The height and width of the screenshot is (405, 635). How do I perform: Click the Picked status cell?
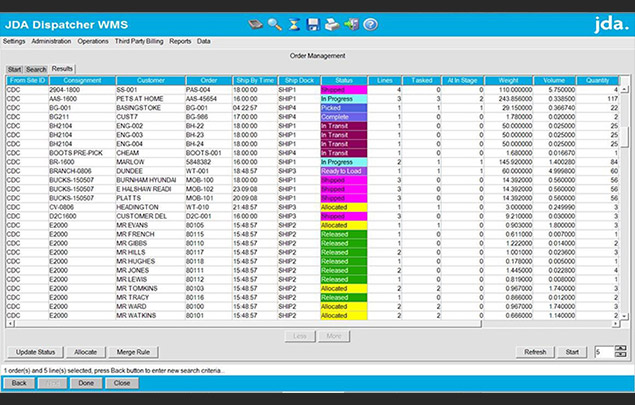click(344, 108)
